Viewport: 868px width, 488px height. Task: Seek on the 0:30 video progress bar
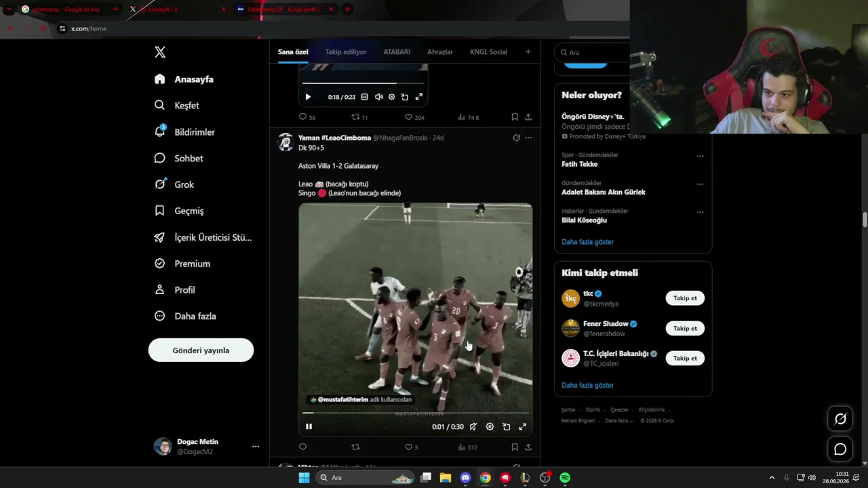[415, 412]
